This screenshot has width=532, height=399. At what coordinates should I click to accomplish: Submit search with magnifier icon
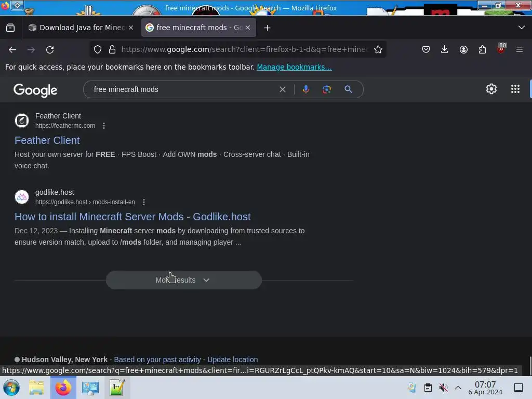pyautogui.click(x=348, y=89)
